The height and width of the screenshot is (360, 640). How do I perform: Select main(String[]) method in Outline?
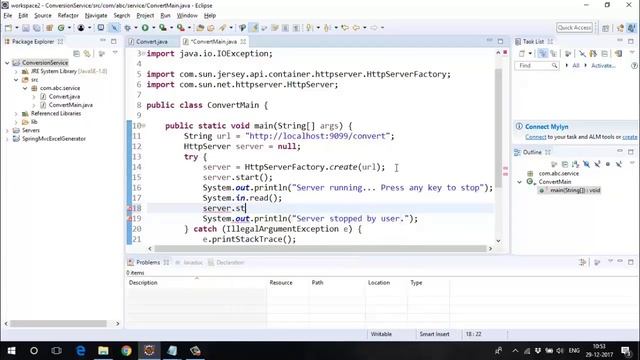point(575,191)
